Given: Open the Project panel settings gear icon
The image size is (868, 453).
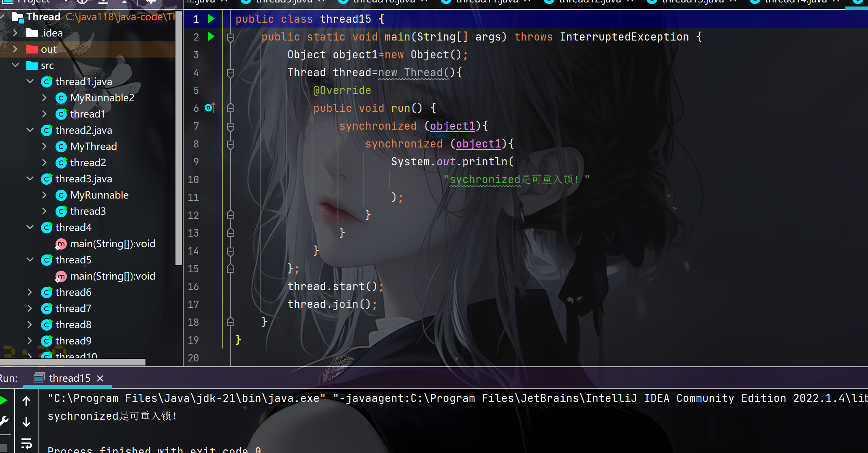Looking at the screenshot, I should coord(151,2).
